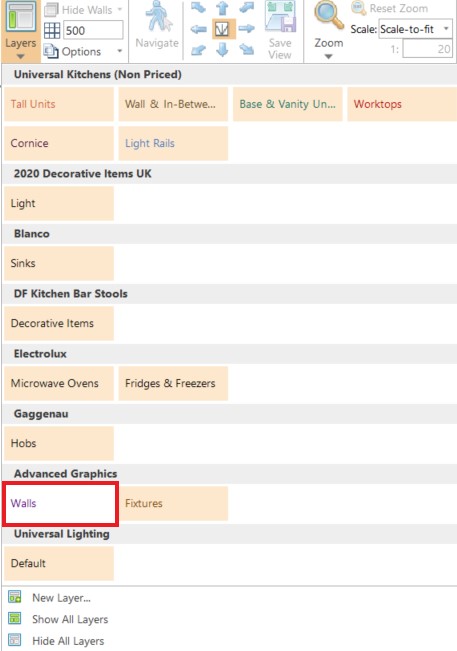Toggle the Cornice layer
The width and height of the screenshot is (457, 651).
point(59,143)
